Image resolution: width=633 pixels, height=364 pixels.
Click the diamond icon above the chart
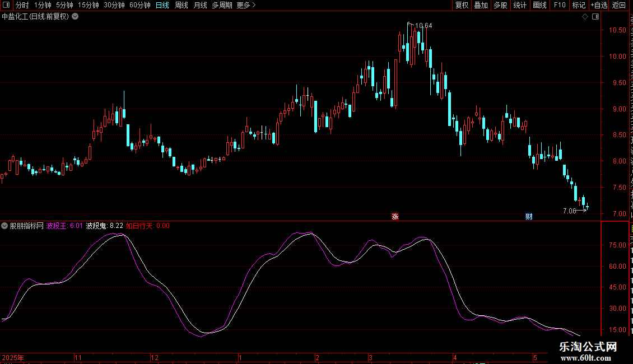585,17
